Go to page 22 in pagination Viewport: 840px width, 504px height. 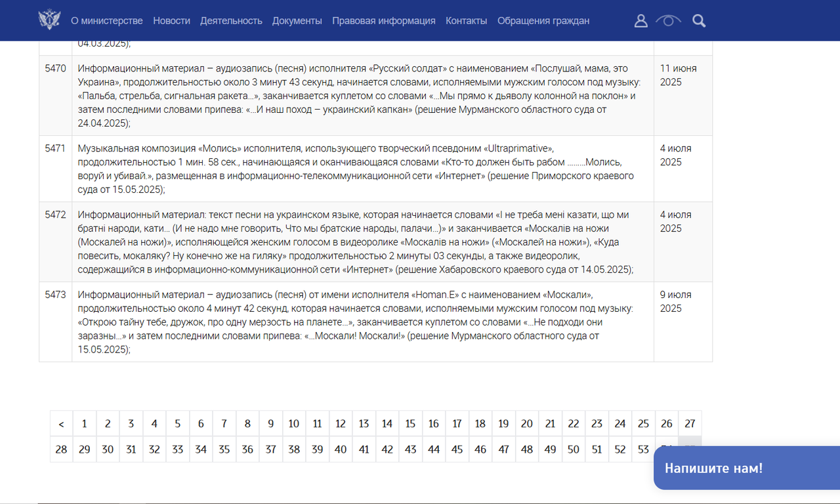pyautogui.click(x=574, y=424)
